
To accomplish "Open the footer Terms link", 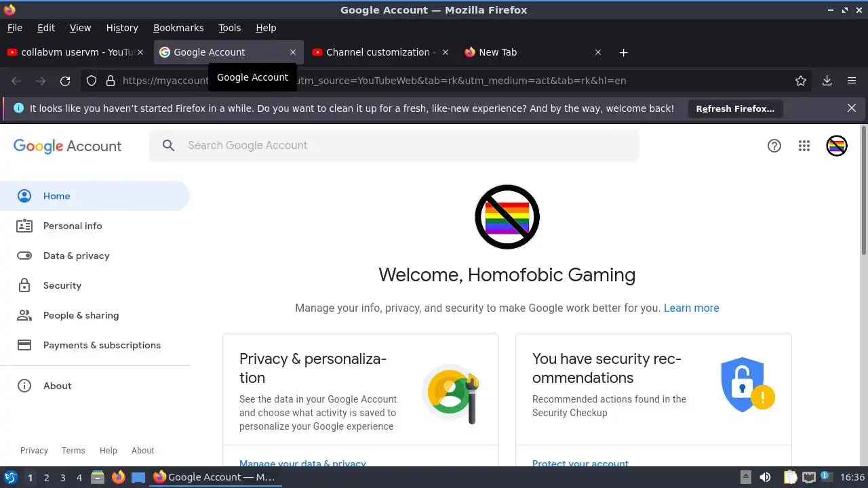I will pos(73,451).
